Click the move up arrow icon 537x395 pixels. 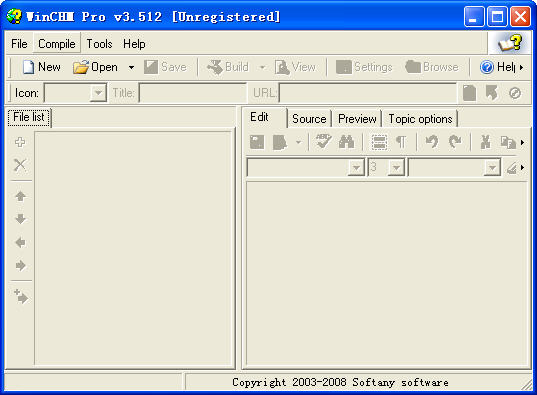click(x=21, y=196)
